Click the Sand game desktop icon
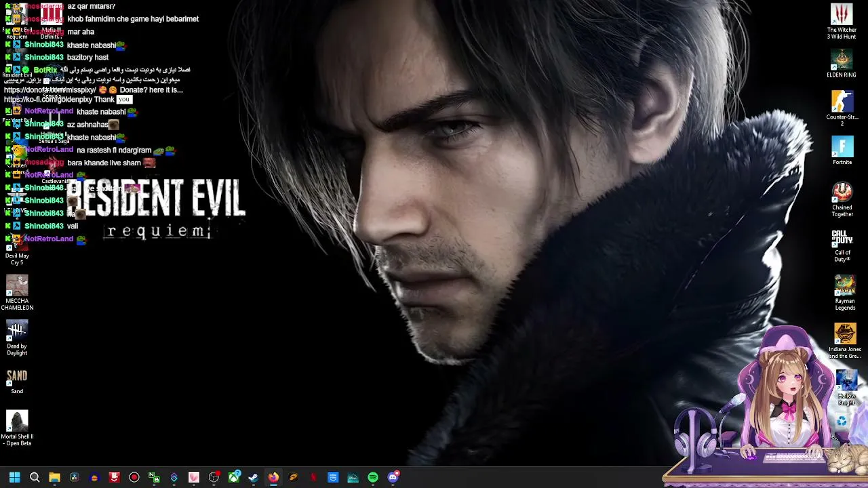 click(17, 380)
